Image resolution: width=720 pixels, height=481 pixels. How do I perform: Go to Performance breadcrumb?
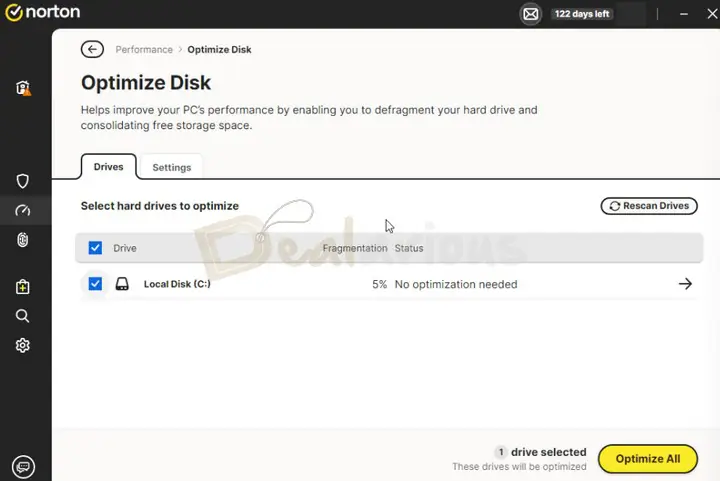144,50
